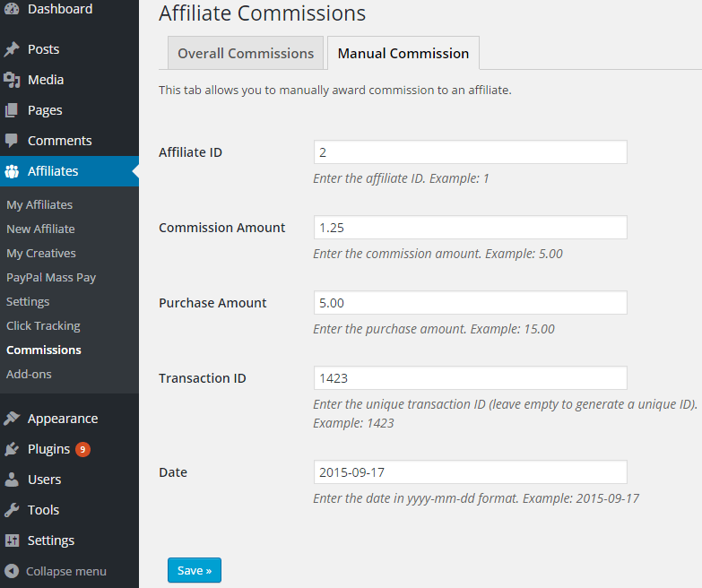
Task: Click 'Enter the commission amount' hint text
Action: click(438, 254)
